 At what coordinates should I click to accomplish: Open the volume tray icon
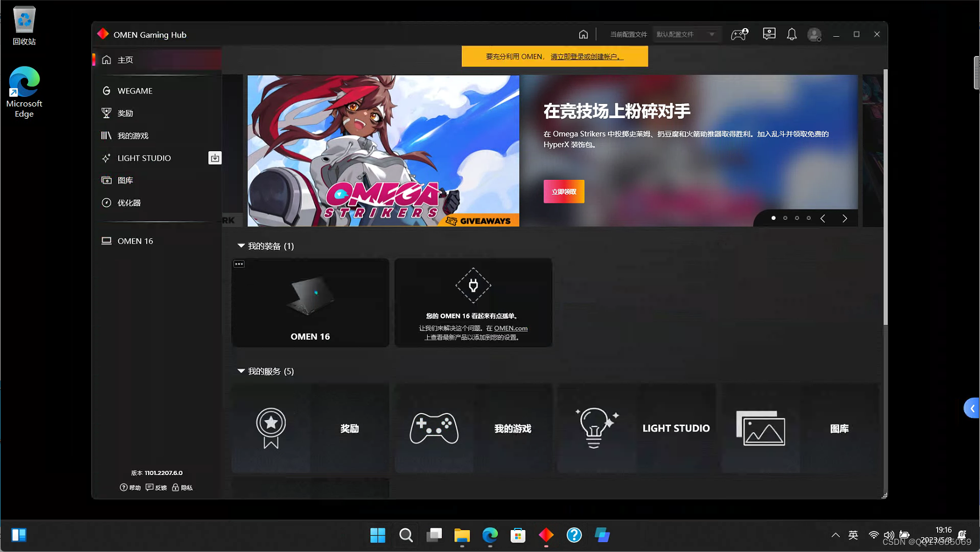point(889,535)
